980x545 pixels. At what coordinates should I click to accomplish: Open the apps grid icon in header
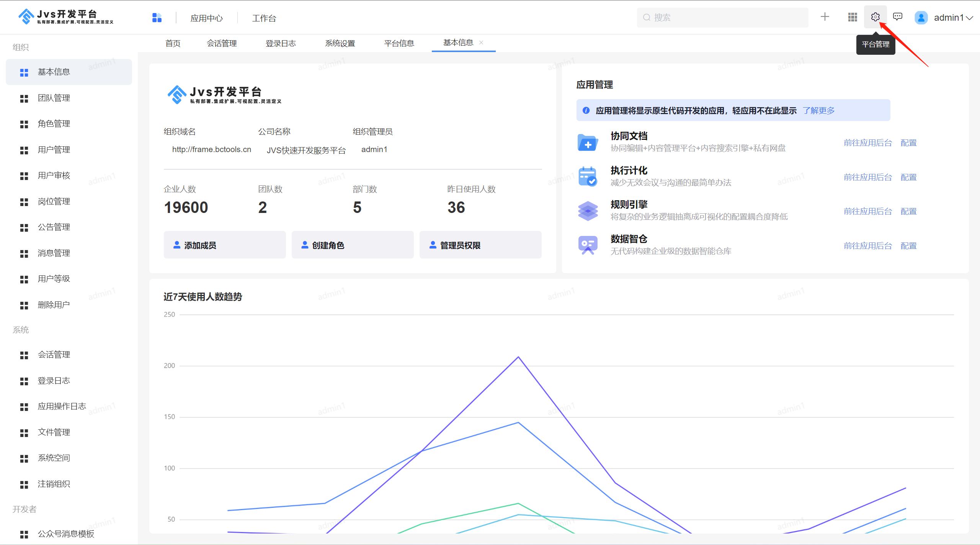pyautogui.click(x=853, y=17)
